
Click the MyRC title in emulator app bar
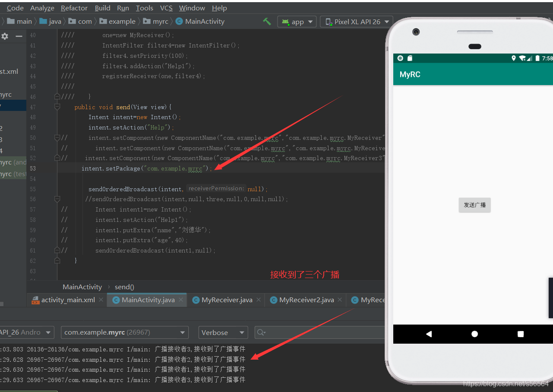(x=410, y=74)
